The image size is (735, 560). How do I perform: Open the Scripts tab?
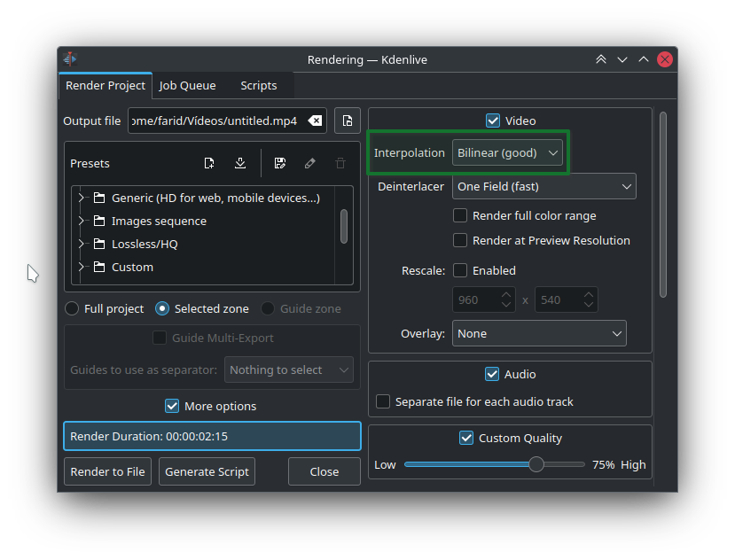pos(259,86)
